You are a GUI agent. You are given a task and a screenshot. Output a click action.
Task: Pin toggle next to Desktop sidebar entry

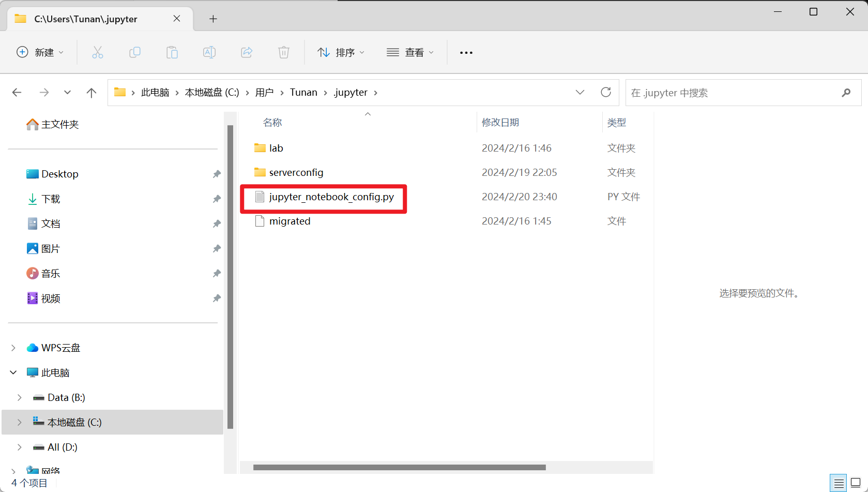coord(217,174)
